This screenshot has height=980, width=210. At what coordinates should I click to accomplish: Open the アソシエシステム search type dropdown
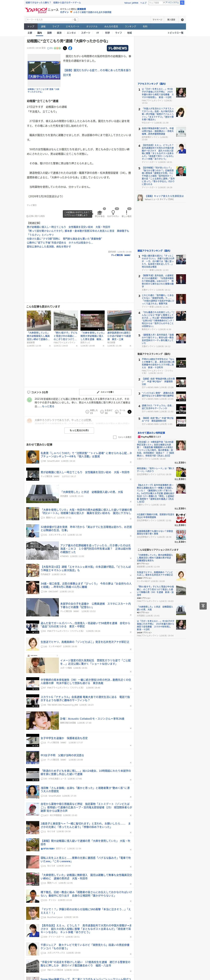171,3
